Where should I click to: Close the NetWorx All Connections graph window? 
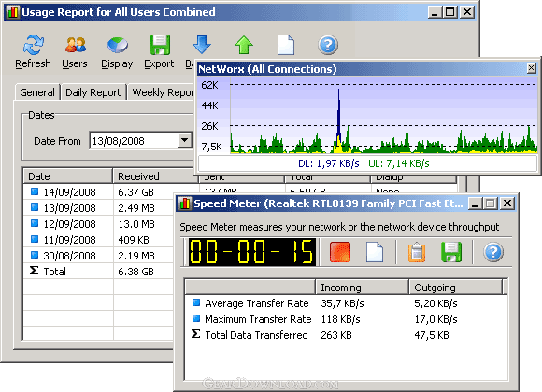tap(532, 68)
